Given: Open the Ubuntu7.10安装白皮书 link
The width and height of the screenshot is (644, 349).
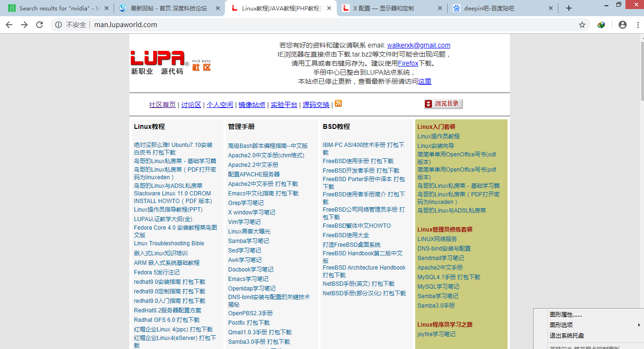Looking at the screenshot, I should pyautogui.click(x=173, y=149).
